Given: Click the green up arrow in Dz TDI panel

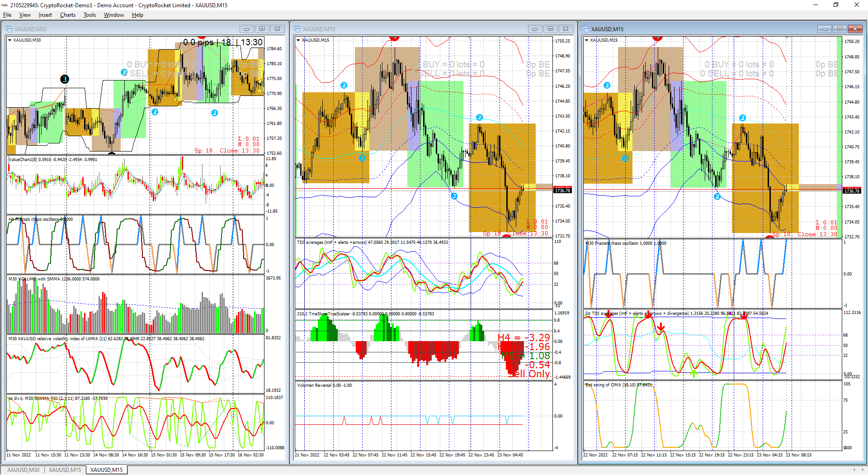Looking at the screenshot, I should click(x=694, y=373).
